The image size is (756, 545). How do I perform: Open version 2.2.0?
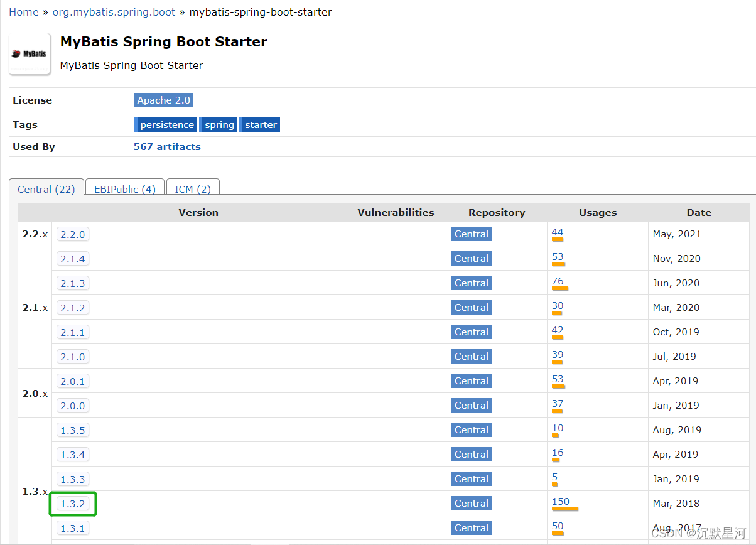tap(73, 234)
